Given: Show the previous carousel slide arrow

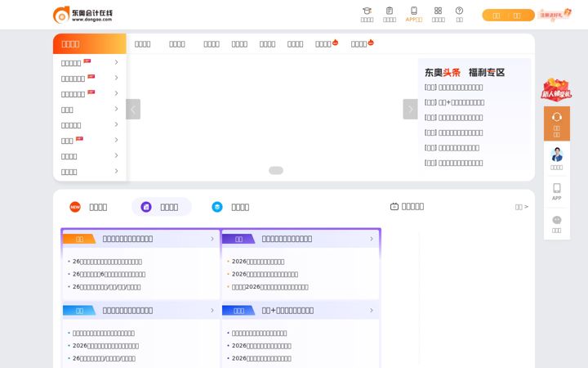Looking at the screenshot, I should pos(133,110).
